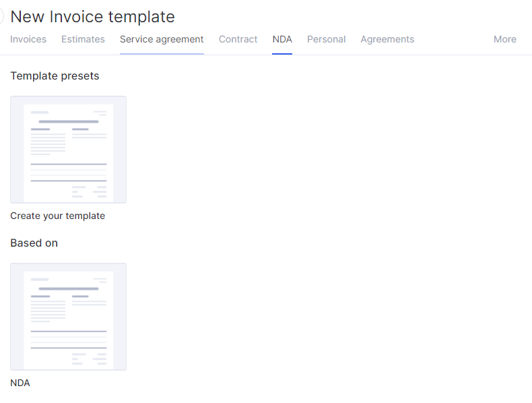Expand the More tabs menu
The width and height of the screenshot is (532, 403).
505,39
